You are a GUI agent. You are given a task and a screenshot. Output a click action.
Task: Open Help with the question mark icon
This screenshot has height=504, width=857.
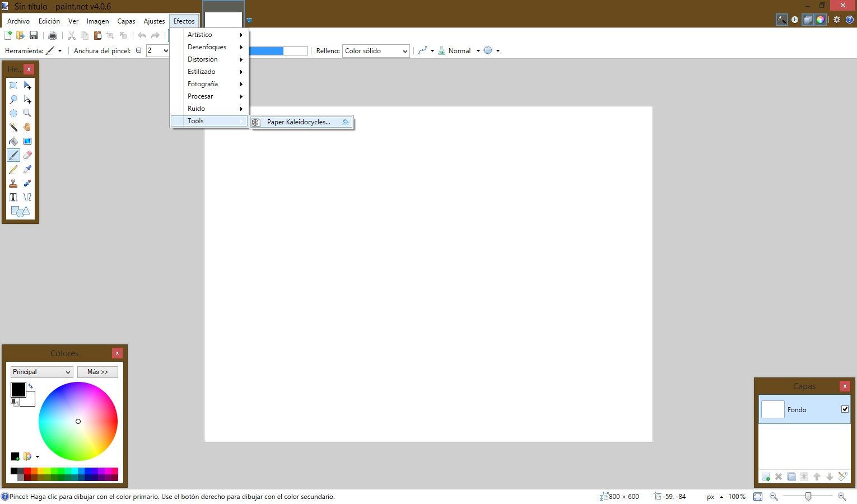click(x=850, y=20)
